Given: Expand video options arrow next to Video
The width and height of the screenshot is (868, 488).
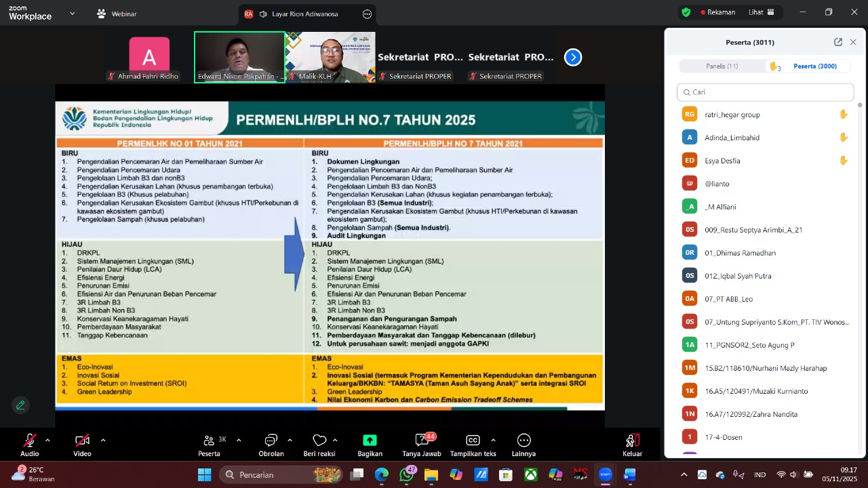Looking at the screenshot, I should click(103, 441).
